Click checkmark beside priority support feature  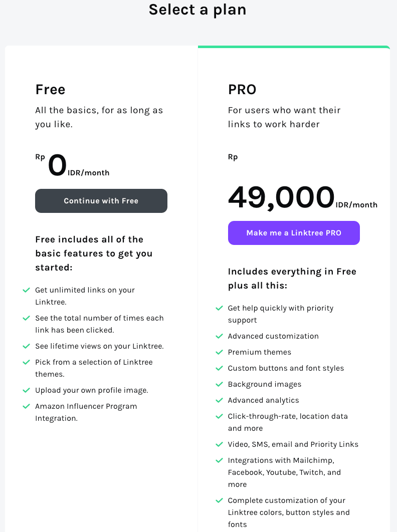pos(219,308)
